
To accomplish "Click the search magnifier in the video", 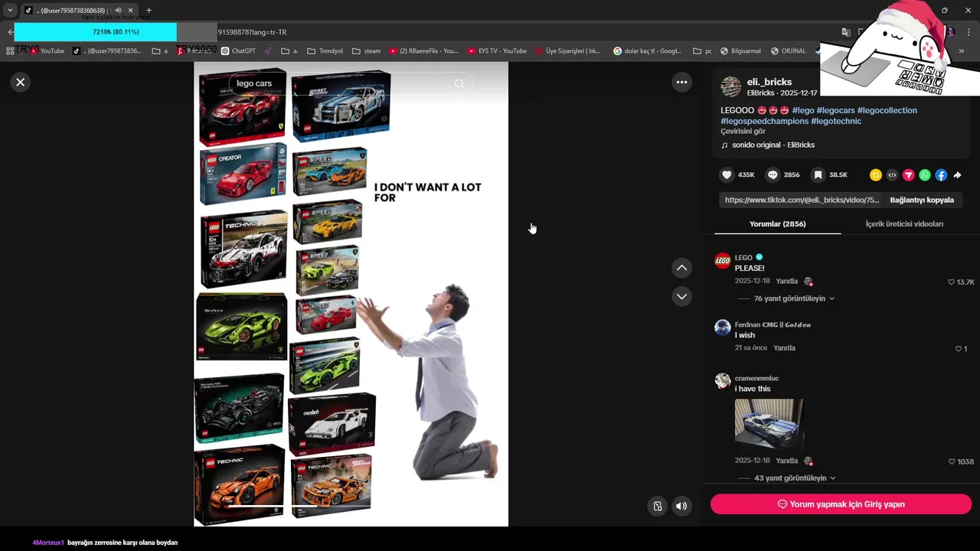I will point(459,83).
